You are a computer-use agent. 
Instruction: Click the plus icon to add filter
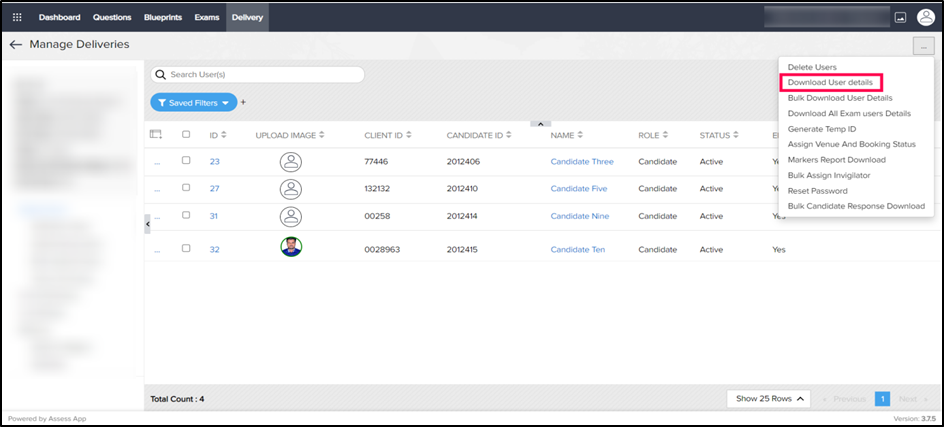[x=243, y=102]
